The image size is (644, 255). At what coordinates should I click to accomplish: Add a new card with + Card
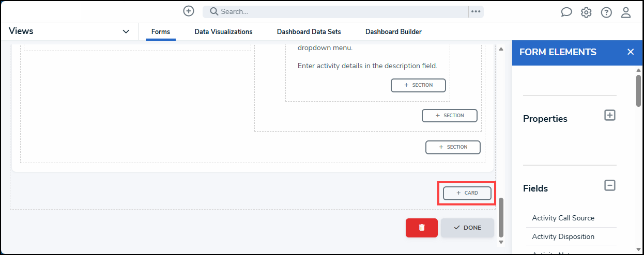click(x=467, y=193)
